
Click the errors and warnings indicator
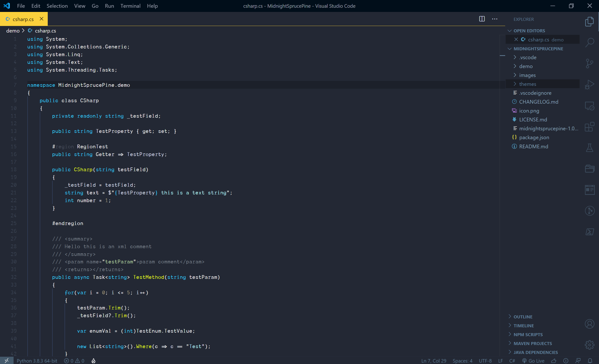tap(74, 360)
